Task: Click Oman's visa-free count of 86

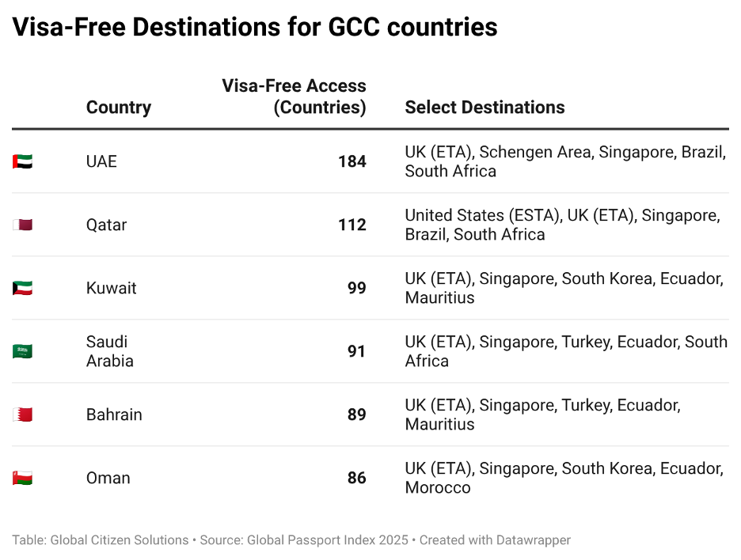Action: (x=356, y=478)
